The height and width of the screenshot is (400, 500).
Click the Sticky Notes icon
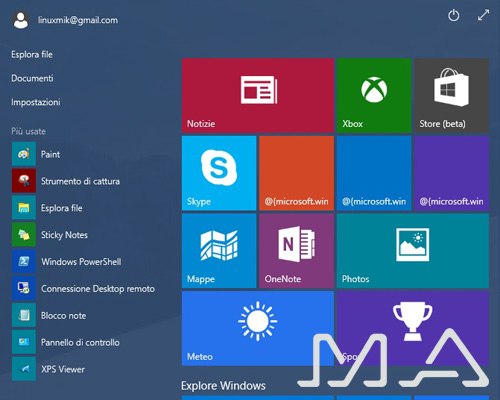coord(24,235)
